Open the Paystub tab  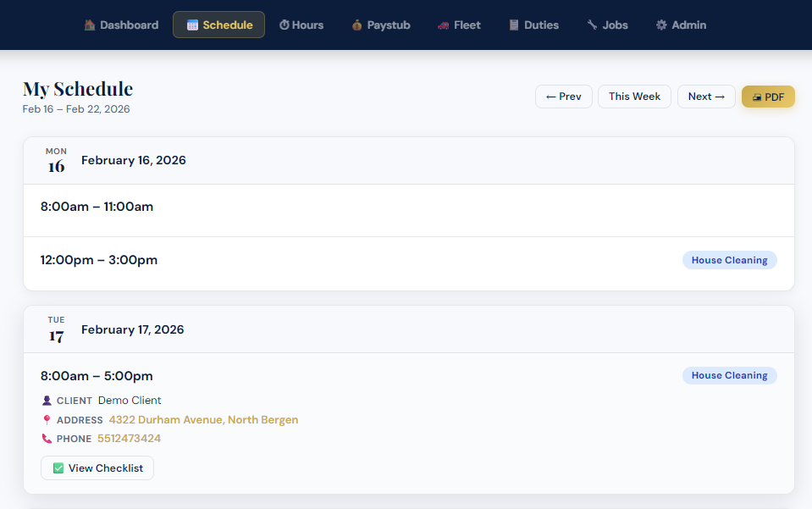[x=381, y=25]
